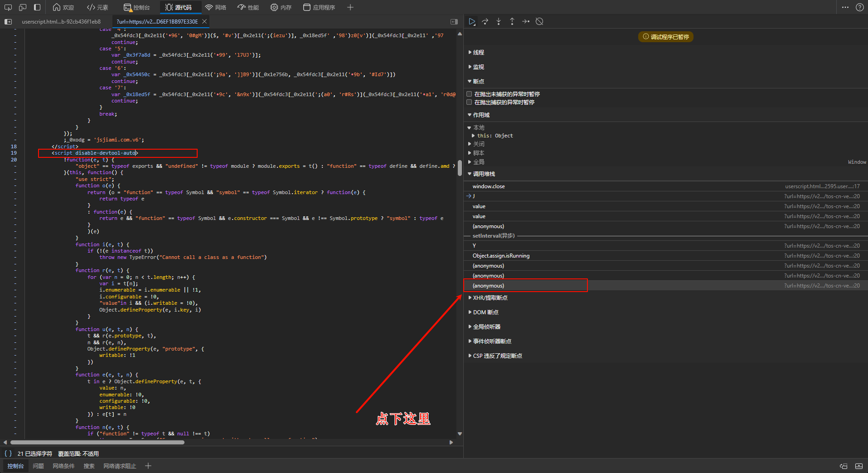Deactivate breakpoints icon
The image size is (868, 473).
click(539, 21)
